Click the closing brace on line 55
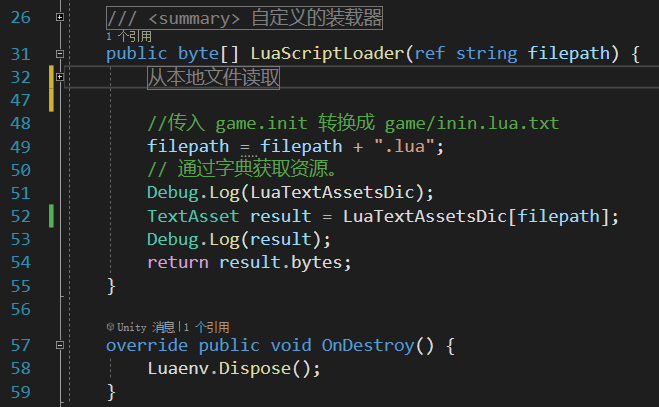Viewport: 659px width, 407px height. click(x=111, y=286)
